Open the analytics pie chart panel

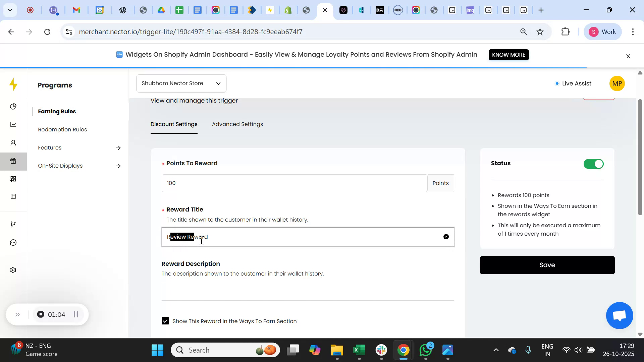coord(13,106)
